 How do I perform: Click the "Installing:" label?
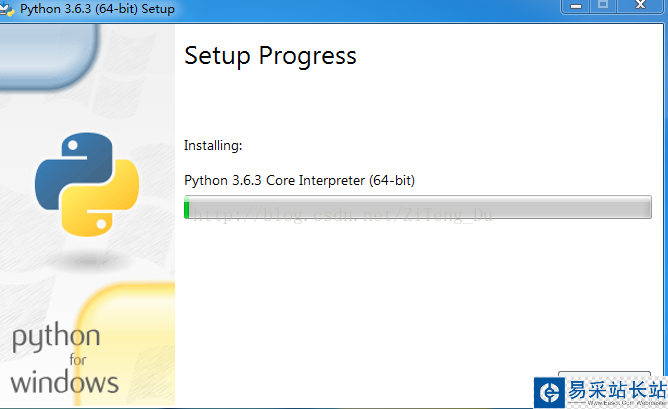point(213,146)
